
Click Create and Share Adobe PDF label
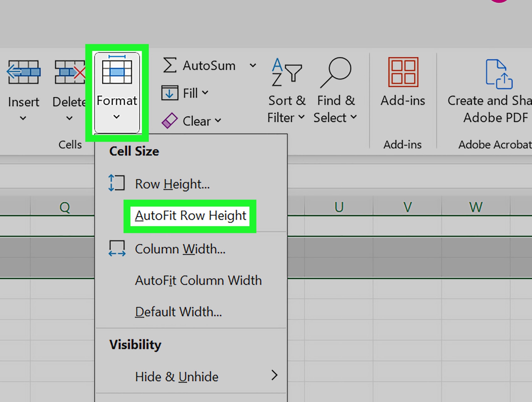pos(490,109)
